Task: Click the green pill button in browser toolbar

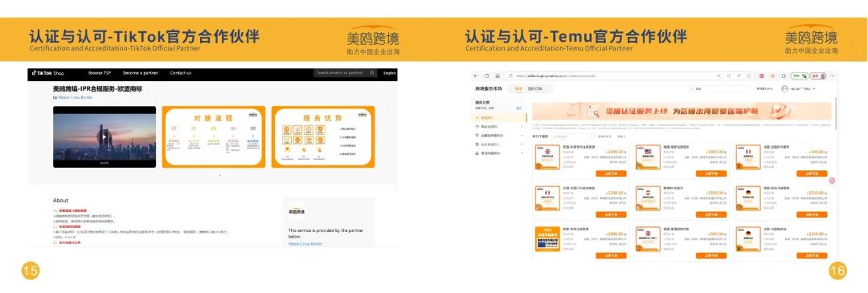Action: click(x=800, y=75)
